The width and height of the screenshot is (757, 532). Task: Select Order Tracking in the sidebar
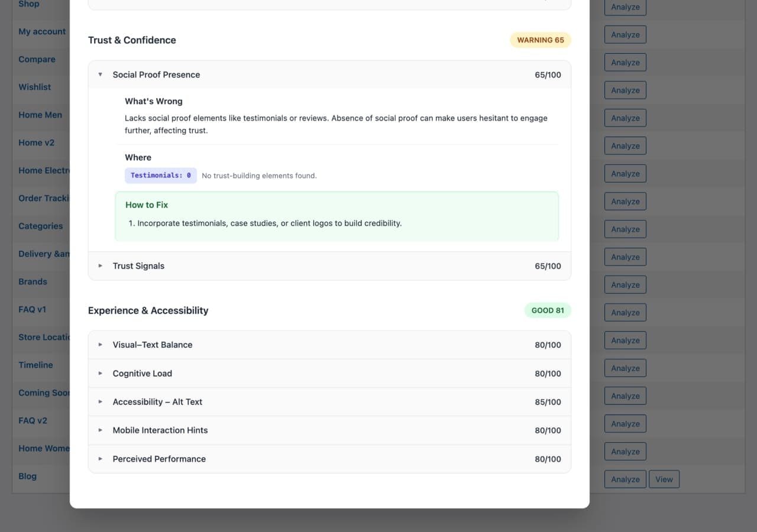(x=43, y=198)
